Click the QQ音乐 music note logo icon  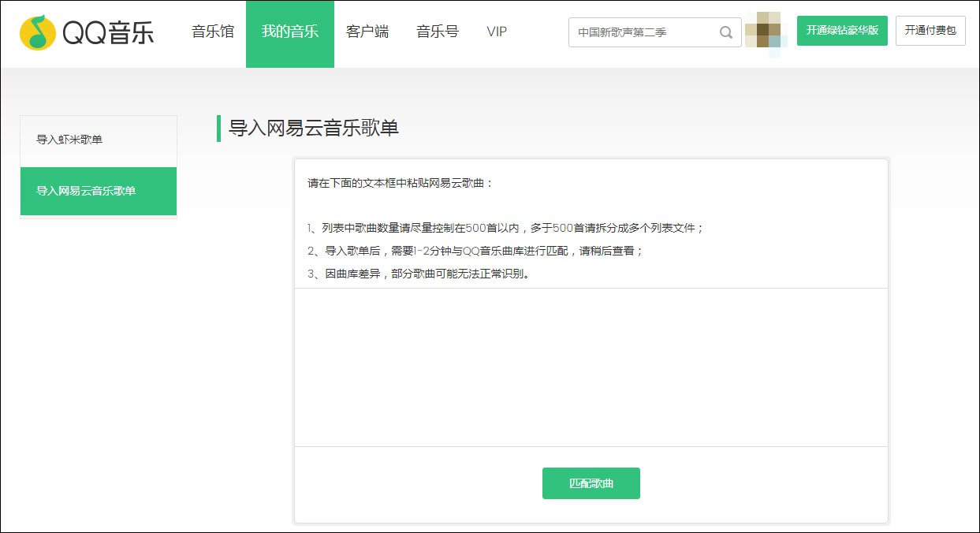coord(38,32)
